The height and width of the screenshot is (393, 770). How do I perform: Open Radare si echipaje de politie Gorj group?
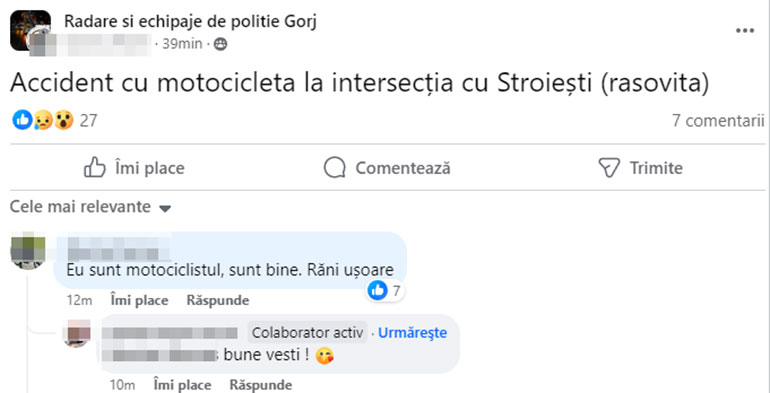coord(191,22)
